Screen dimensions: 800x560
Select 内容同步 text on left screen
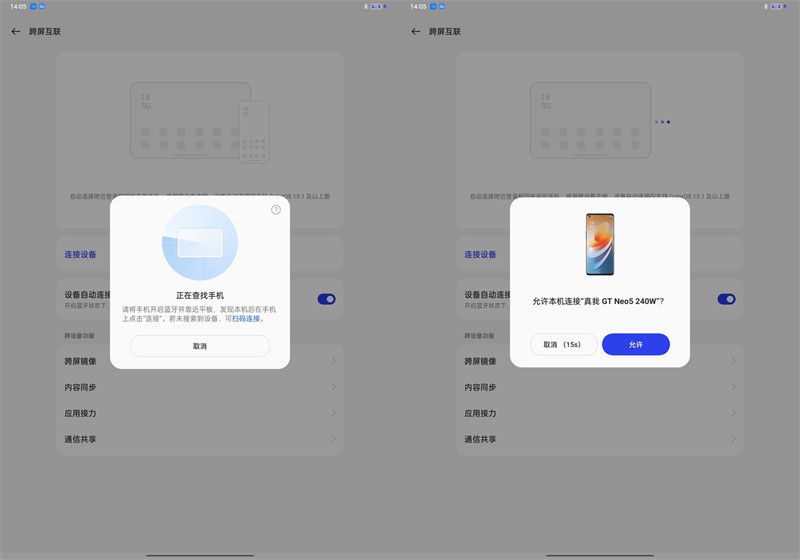(80, 387)
